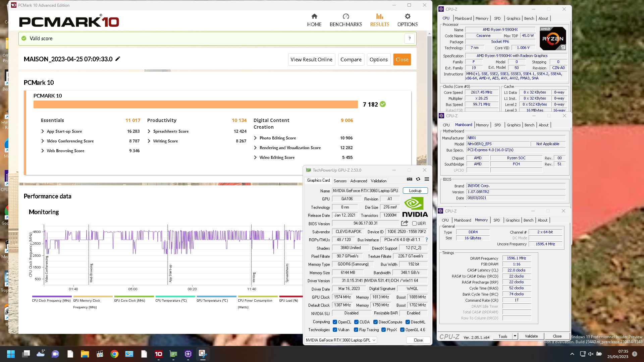
Task: Switch to GPU-Z taskbar icon
Action: click(173, 354)
